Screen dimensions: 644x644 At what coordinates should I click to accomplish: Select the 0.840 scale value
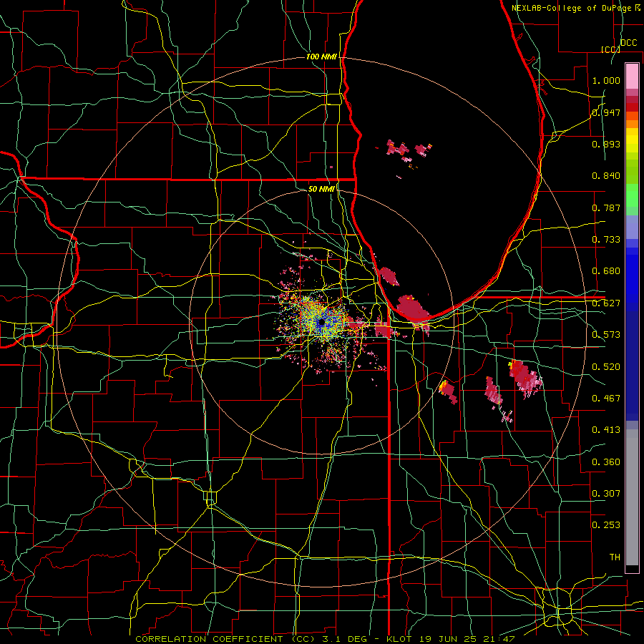pos(606,176)
